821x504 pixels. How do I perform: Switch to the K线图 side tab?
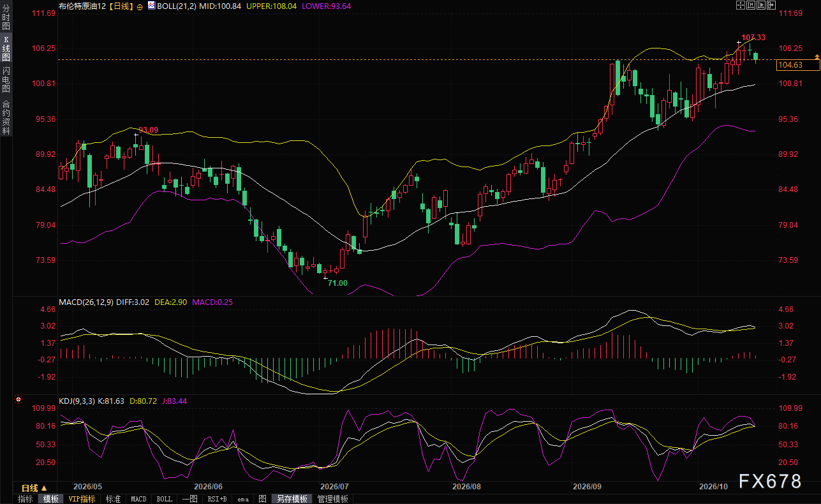pos(6,48)
